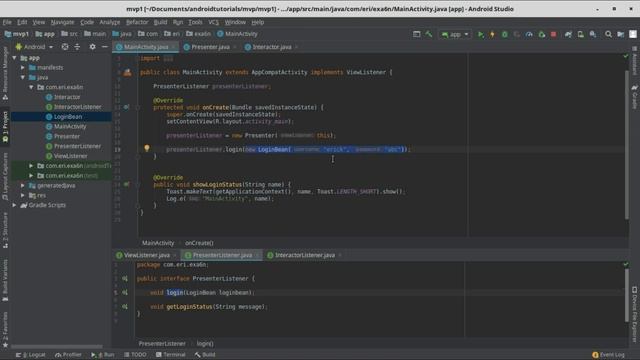Click the Search Everywhere magnifier icon
Screen dimensions: 640x360
[608, 34]
